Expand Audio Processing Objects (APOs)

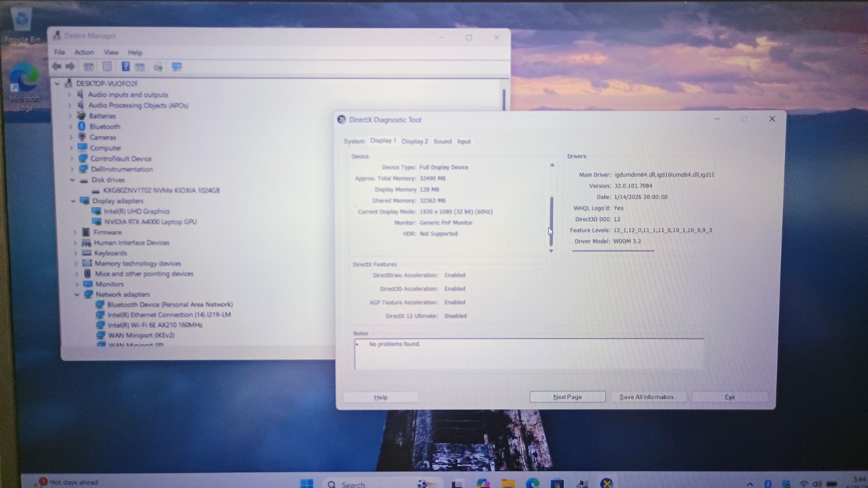(69, 105)
